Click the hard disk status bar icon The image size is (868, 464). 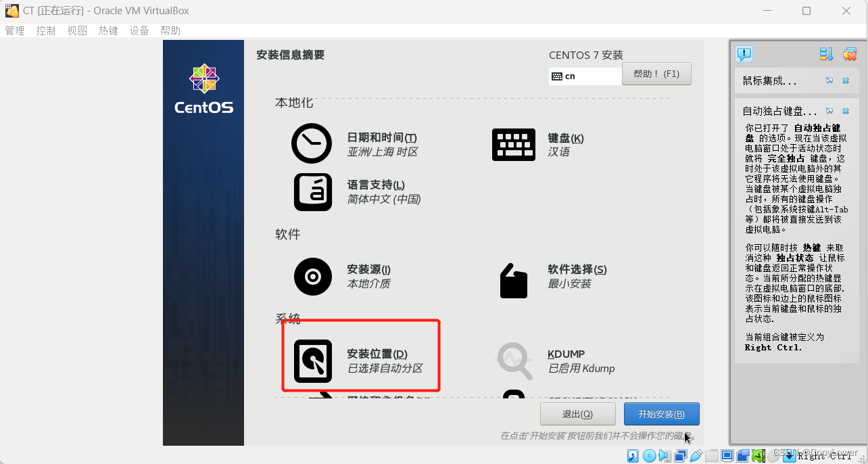pos(633,456)
